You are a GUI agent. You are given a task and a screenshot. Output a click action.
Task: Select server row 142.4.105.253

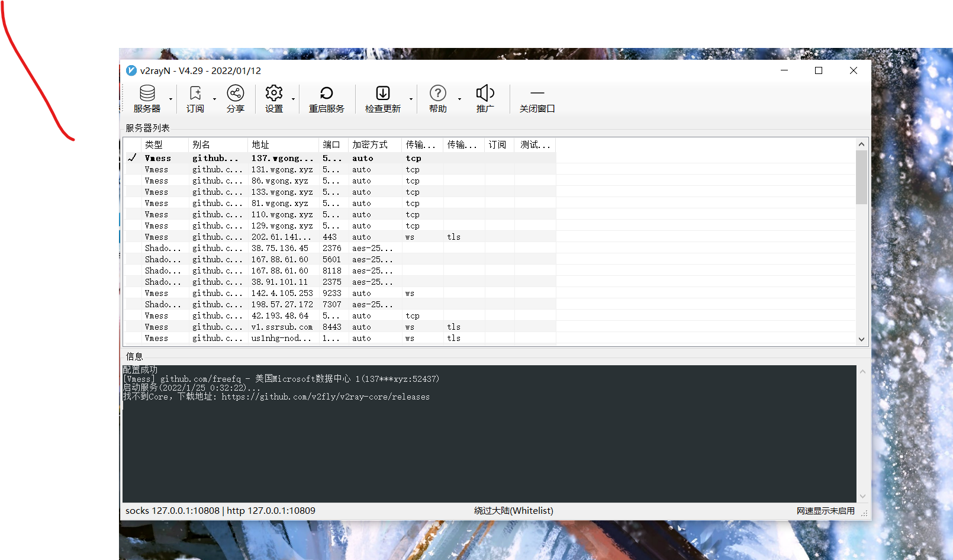pyautogui.click(x=340, y=293)
